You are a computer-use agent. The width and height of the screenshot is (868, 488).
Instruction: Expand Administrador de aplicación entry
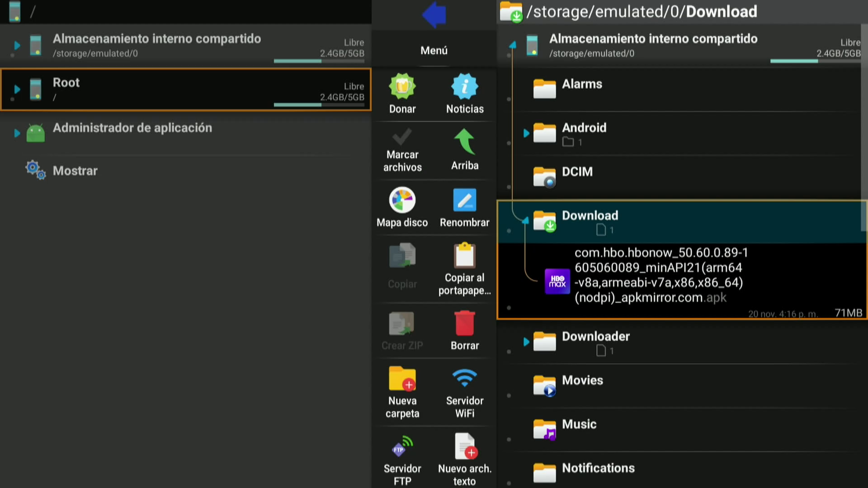[x=17, y=133]
